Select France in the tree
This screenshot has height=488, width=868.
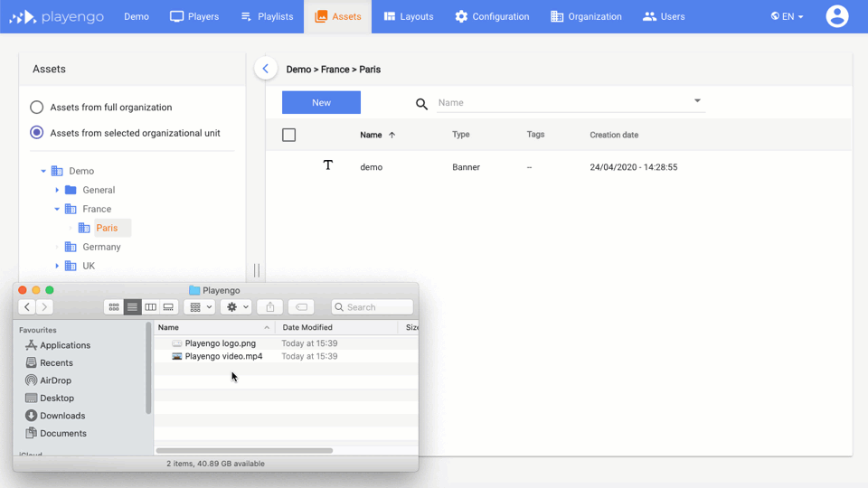tap(97, 209)
